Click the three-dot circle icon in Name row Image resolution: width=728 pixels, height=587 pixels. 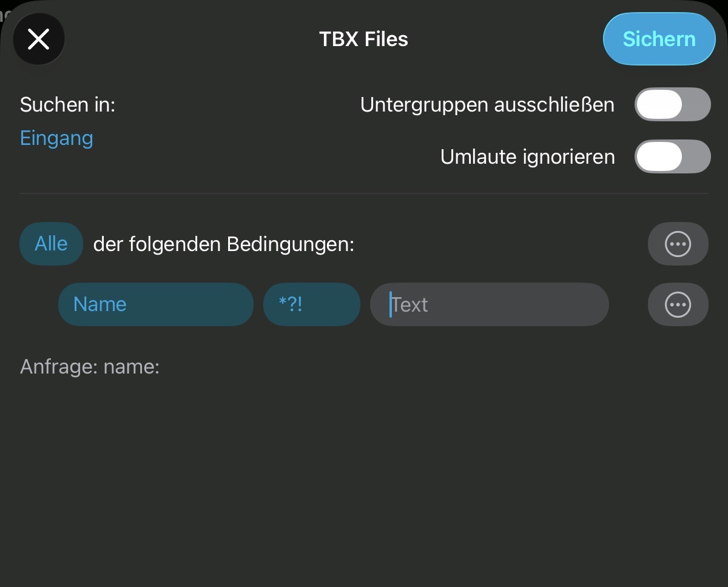678,304
